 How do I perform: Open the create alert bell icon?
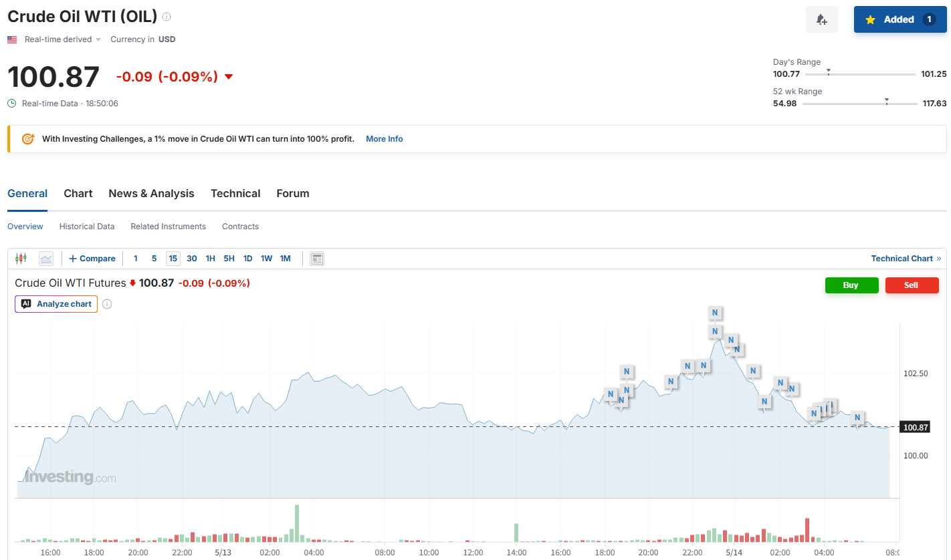click(822, 19)
